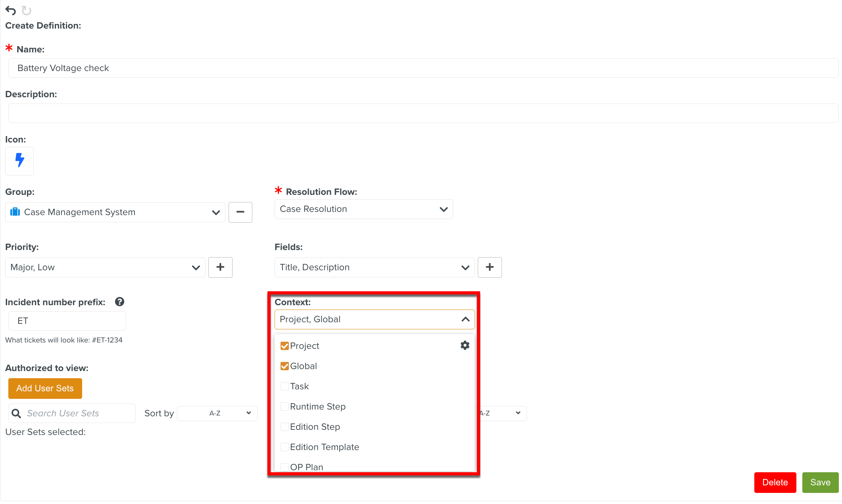This screenshot has width=842, height=504.
Task: Click the magnifier icon in Search User Sets
Action: point(16,413)
